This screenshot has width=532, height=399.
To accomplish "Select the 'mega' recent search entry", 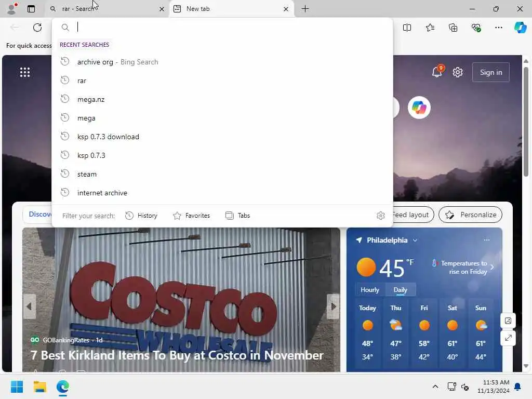I will (x=222, y=118).
